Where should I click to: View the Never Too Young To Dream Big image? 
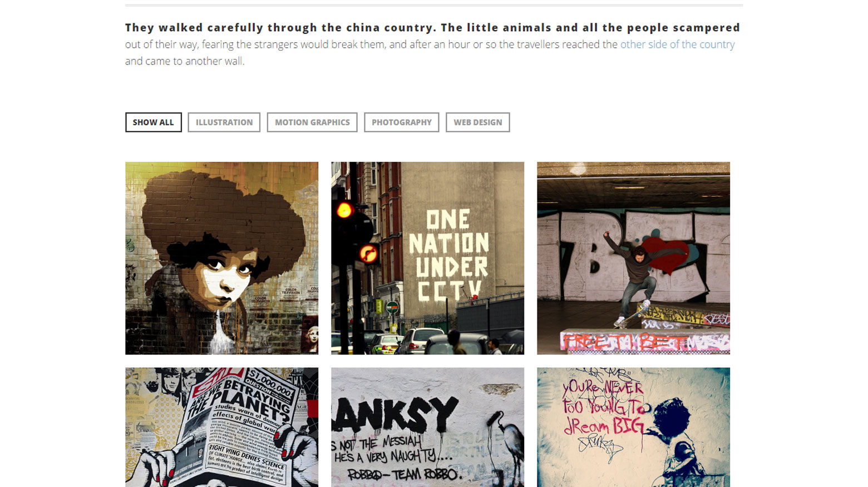pos(633,427)
